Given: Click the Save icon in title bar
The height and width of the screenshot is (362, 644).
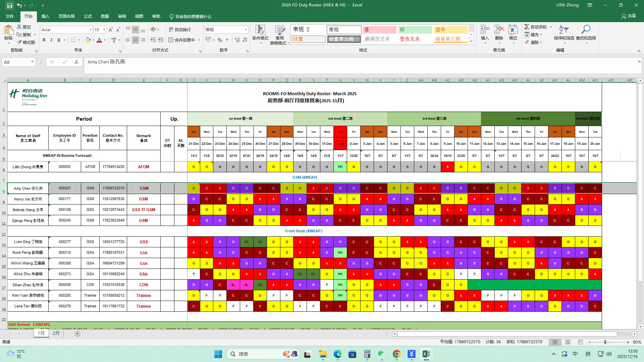Looking at the screenshot, I should coord(9,5).
